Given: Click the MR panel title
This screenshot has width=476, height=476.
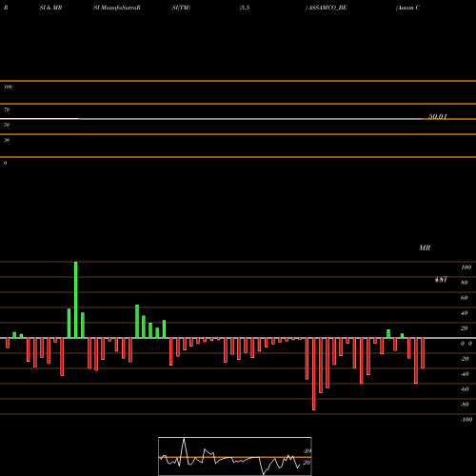Looking at the screenshot, I should pos(425,248).
